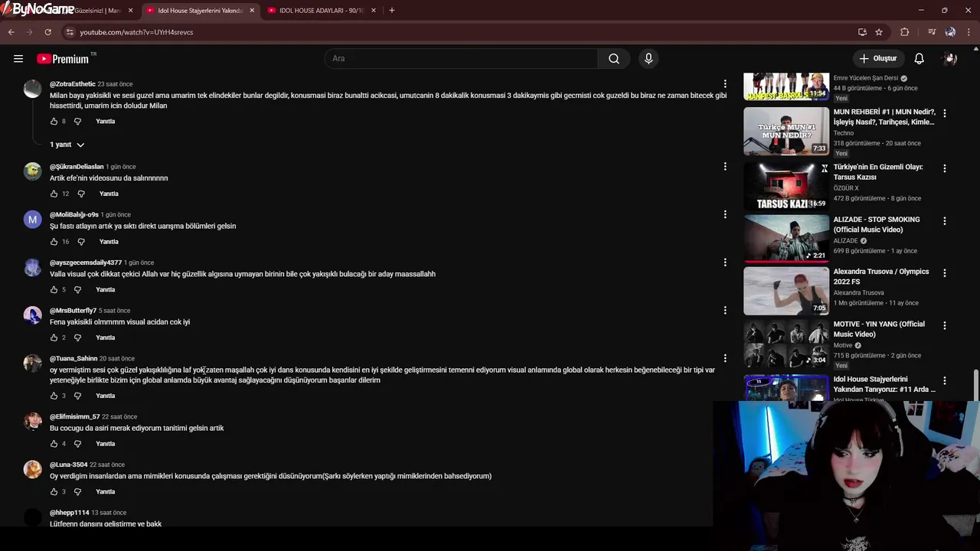This screenshot has width=980, height=551.
Task: Open the browser extensions puzzle icon
Action: pos(905,32)
